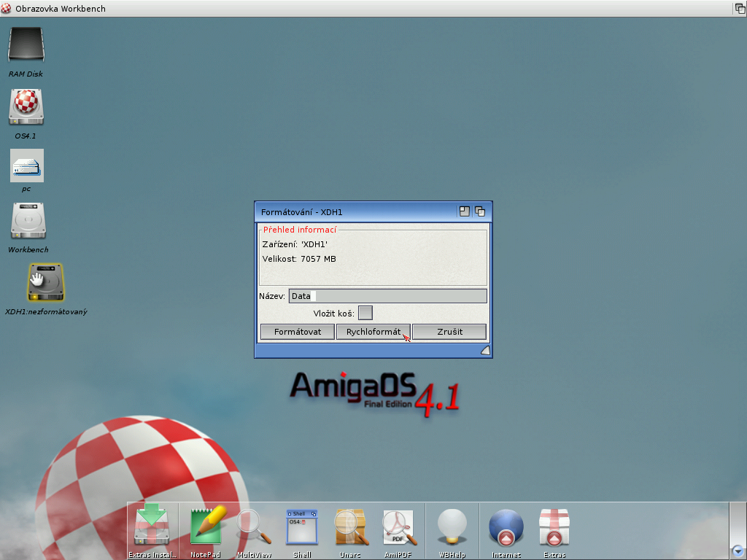This screenshot has width=747, height=560.
Task: Open the Extras dock icon
Action: [x=554, y=527]
